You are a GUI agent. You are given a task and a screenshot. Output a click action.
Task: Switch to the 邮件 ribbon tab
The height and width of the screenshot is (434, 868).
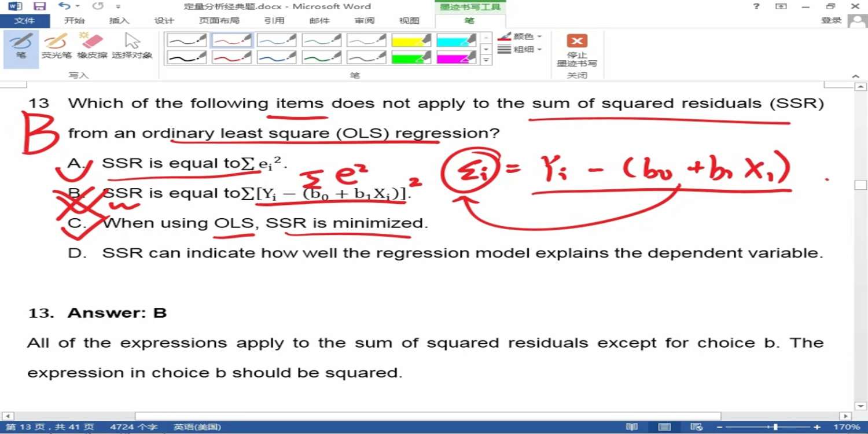tap(319, 21)
